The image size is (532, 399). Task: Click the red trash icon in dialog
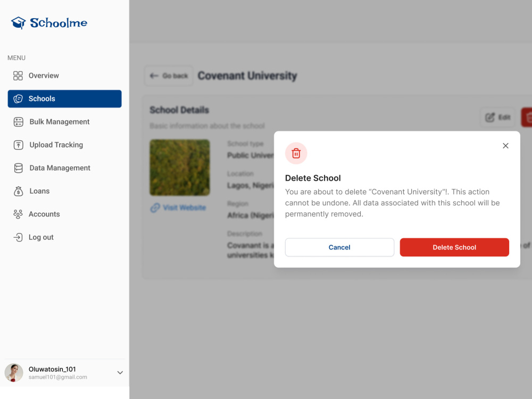(296, 153)
